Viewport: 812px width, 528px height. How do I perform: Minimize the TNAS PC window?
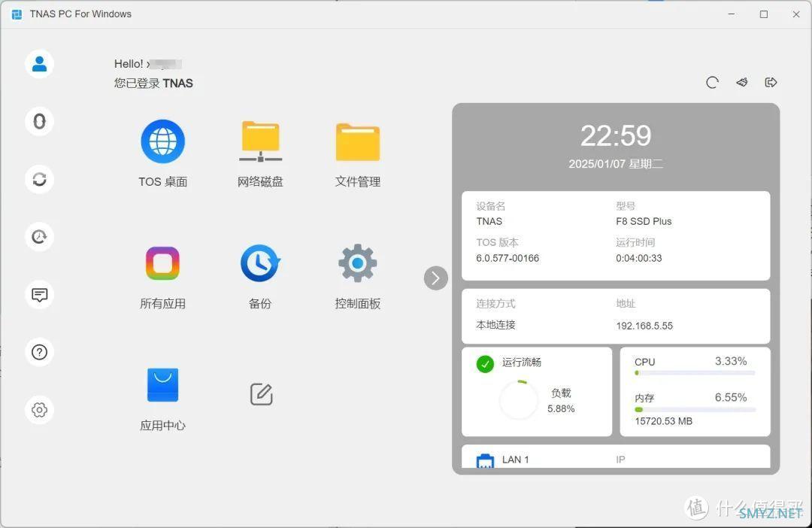732,14
